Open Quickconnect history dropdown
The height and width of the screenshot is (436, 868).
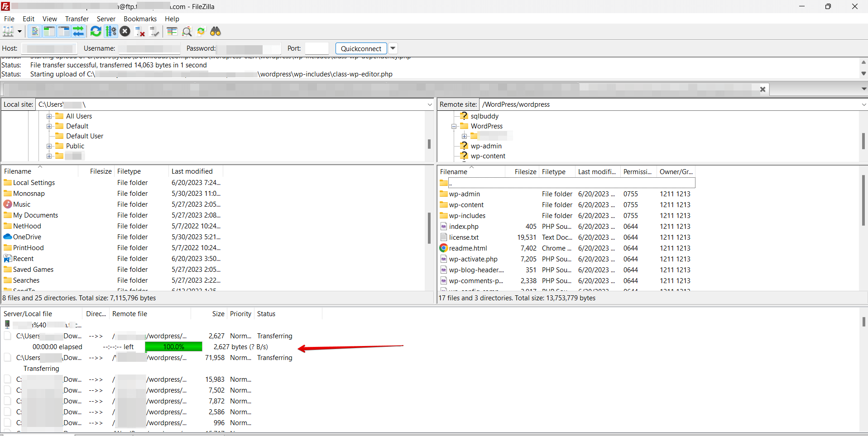coord(393,48)
